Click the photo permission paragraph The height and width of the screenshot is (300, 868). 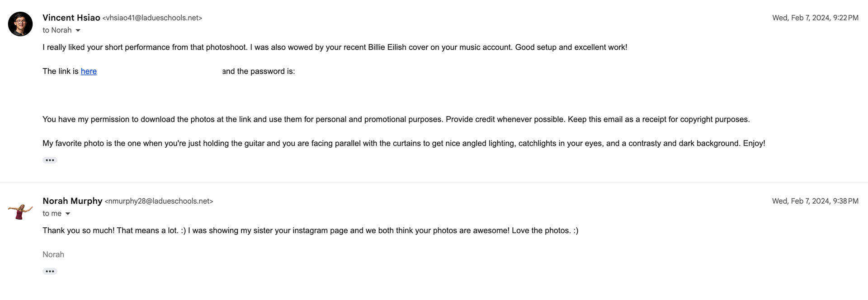[396, 119]
